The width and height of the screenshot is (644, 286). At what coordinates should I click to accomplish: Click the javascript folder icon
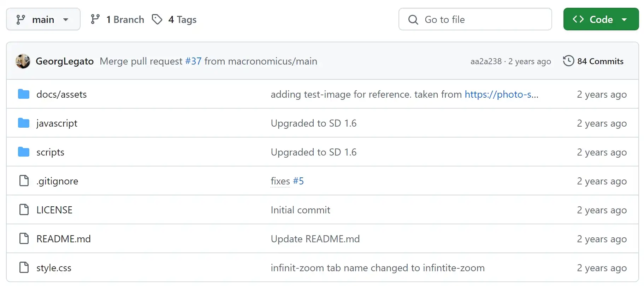click(x=24, y=123)
